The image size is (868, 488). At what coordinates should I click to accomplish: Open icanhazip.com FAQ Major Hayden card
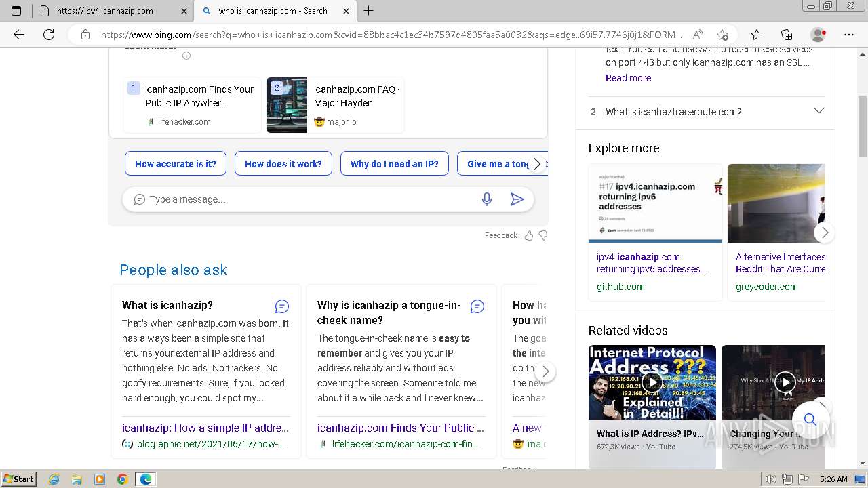click(335, 105)
